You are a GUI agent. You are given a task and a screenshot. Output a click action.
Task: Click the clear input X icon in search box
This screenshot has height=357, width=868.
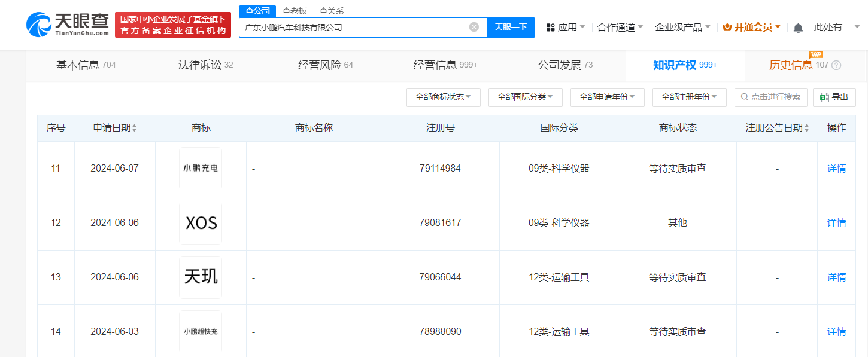(x=475, y=27)
